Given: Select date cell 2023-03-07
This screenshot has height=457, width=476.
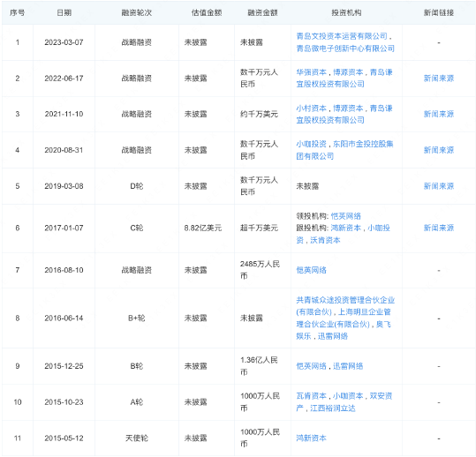Looking at the screenshot, I should [64, 42].
